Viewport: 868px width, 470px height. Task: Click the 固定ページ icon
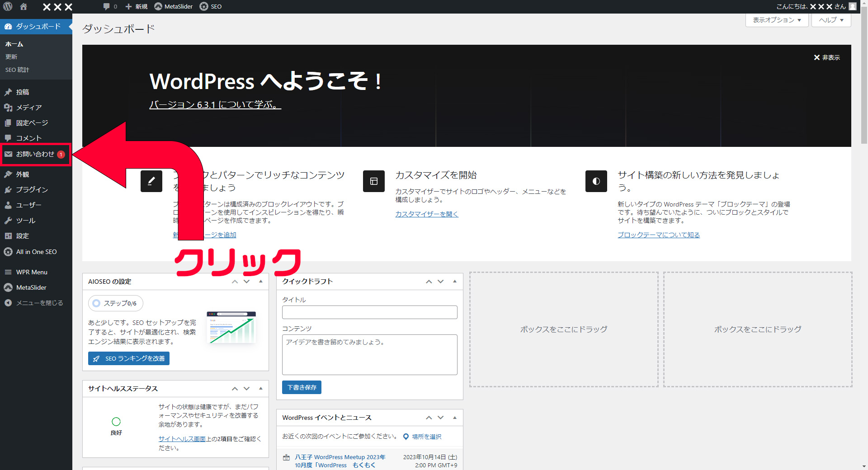pyautogui.click(x=8, y=123)
